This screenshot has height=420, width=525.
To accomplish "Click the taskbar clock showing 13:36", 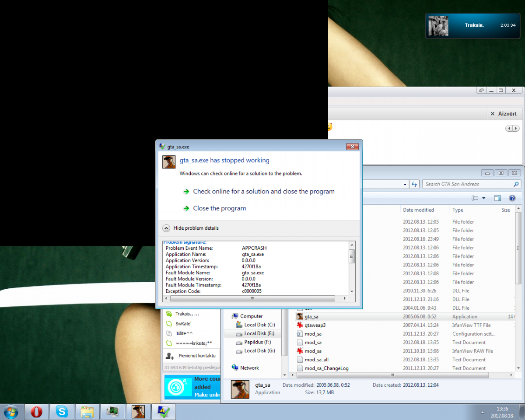I will (x=502, y=412).
